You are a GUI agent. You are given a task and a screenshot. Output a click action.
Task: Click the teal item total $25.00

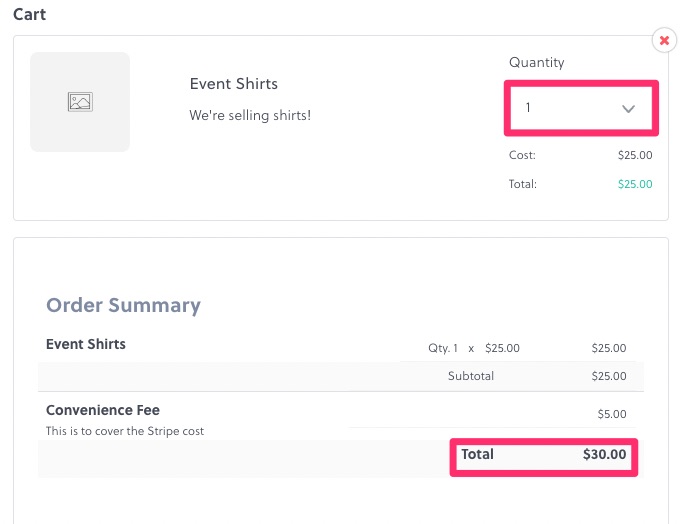click(x=635, y=184)
